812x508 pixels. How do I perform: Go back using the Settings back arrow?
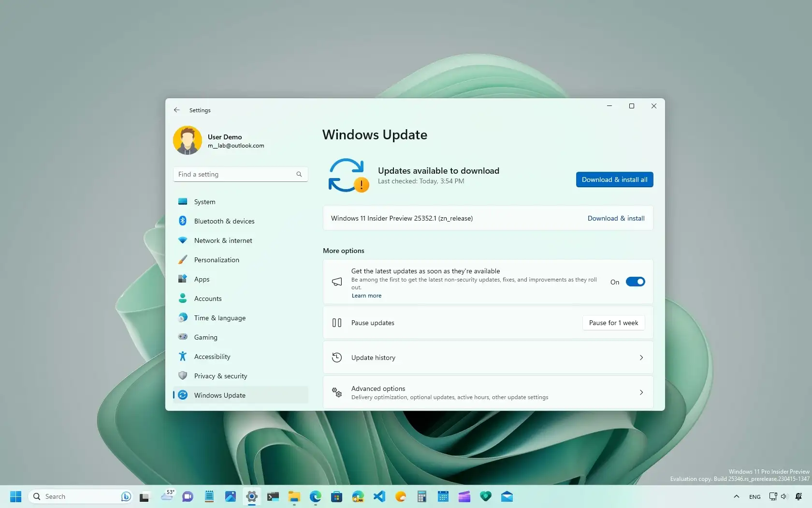coord(177,110)
